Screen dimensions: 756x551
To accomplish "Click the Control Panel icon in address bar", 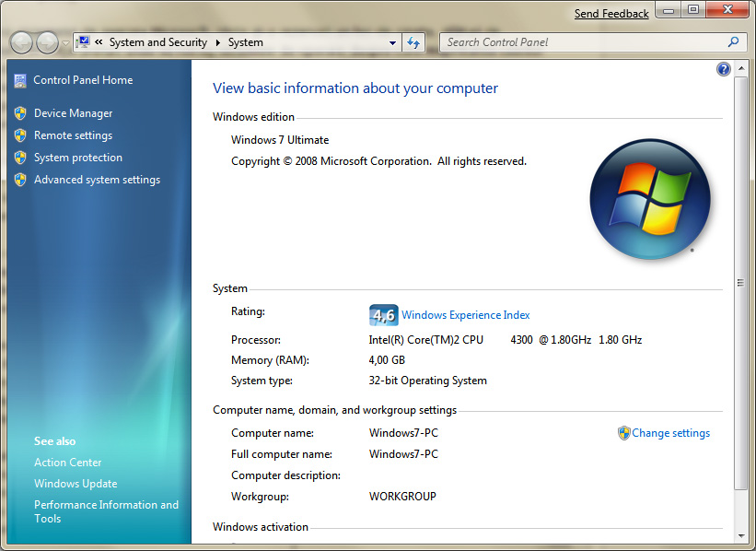I will click(83, 42).
